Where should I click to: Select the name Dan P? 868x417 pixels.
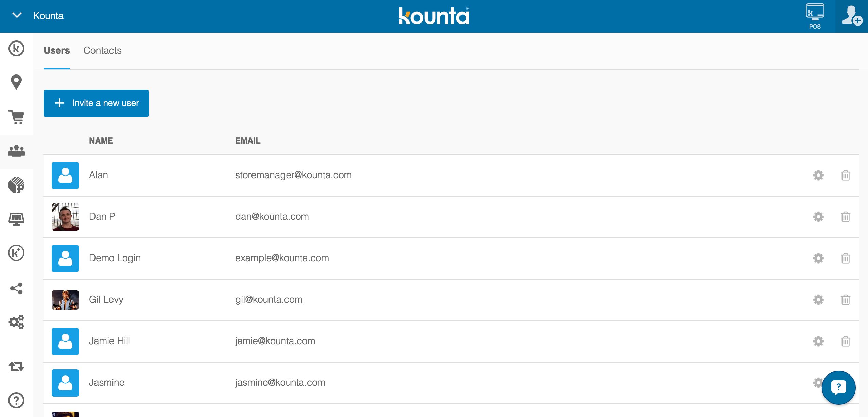102,217
